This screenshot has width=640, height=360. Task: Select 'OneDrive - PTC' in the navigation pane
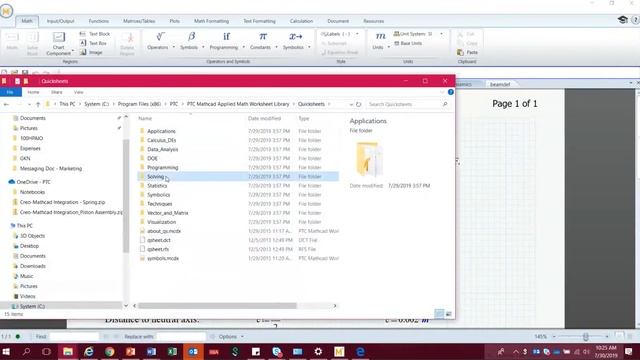click(x=33, y=182)
